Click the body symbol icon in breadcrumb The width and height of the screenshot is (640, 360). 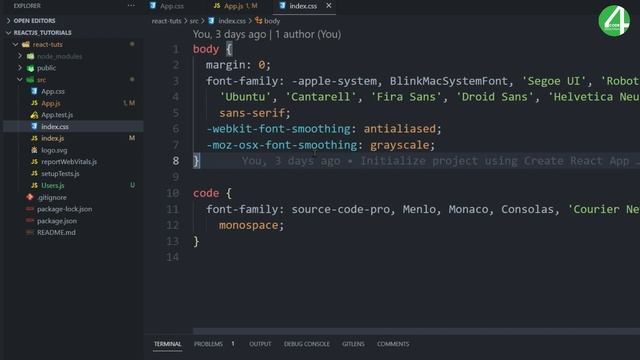tap(258, 20)
